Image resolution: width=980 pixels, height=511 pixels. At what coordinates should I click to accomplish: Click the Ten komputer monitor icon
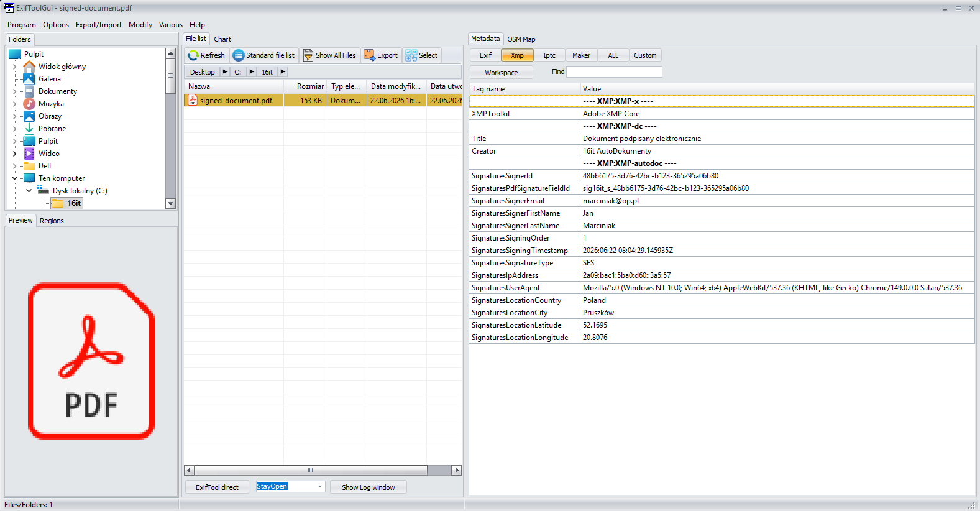[x=29, y=178]
